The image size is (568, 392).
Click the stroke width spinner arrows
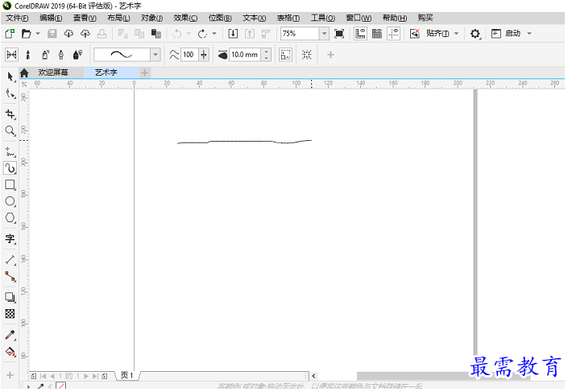(x=266, y=55)
